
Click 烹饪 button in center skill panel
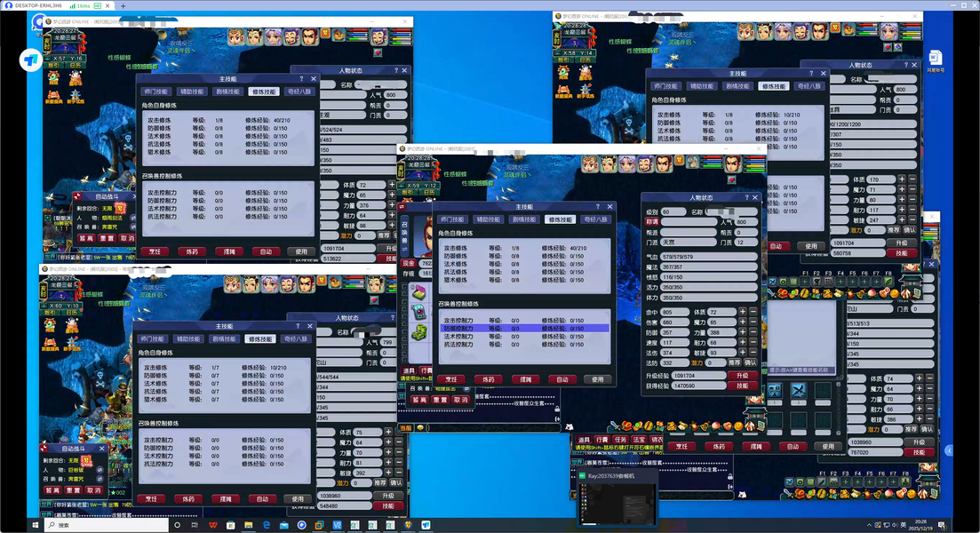tap(451, 379)
